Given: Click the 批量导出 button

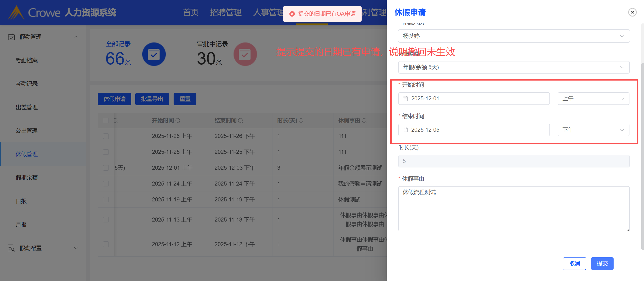Looking at the screenshot, I should coord(152,99).
